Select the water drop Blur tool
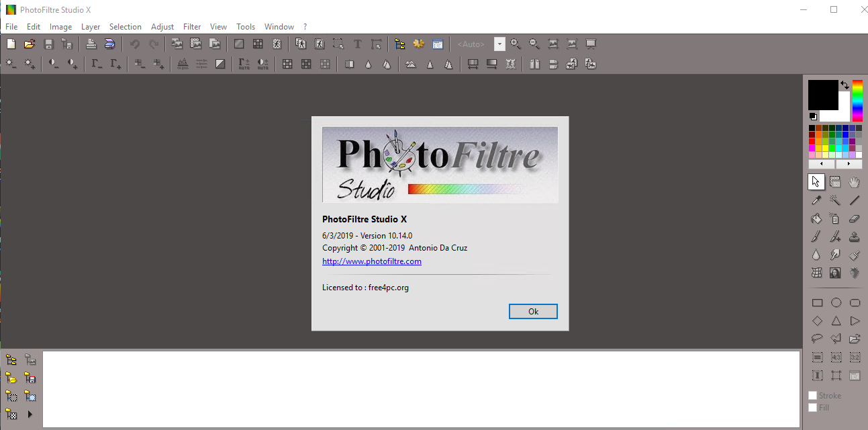868x430 pixels. click(816, 255)
